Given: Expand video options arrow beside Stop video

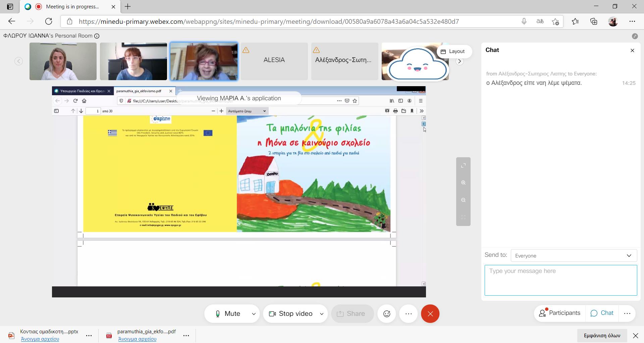Looking at the screenshot, I should [x=322, y=314].
